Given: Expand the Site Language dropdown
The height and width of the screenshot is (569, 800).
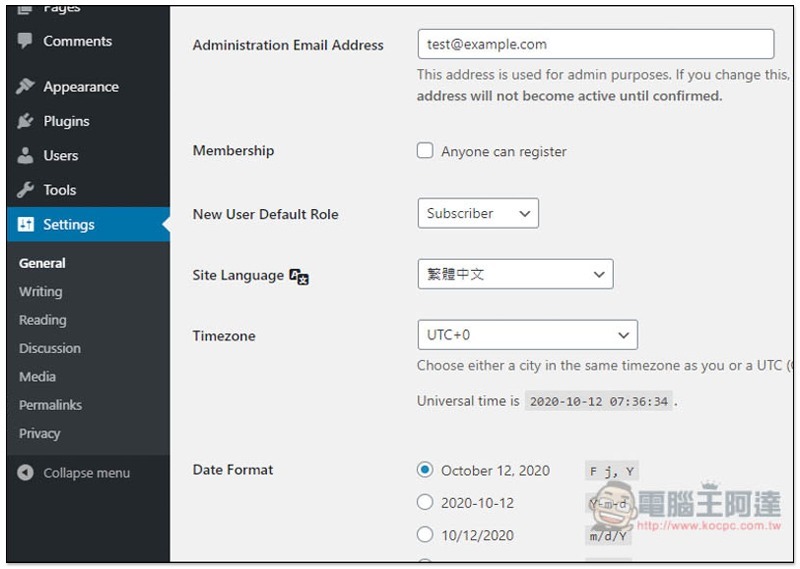Looking at the screenshot, I should coord(514,274).
